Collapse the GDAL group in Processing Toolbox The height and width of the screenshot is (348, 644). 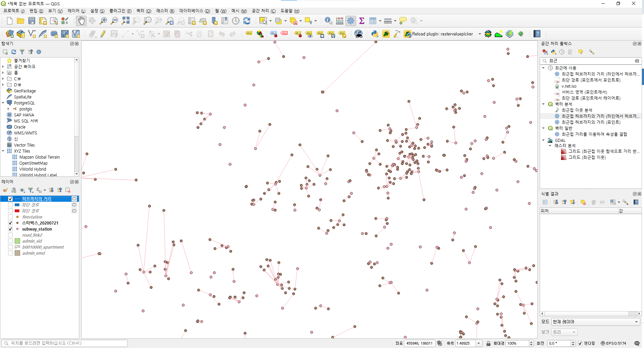pos(543,140)
